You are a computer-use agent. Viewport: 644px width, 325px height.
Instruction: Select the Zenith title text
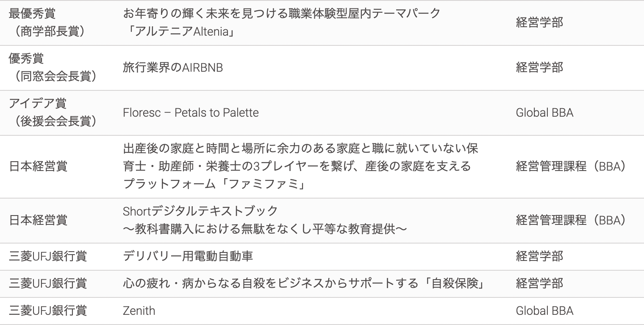tap(139, 311)
